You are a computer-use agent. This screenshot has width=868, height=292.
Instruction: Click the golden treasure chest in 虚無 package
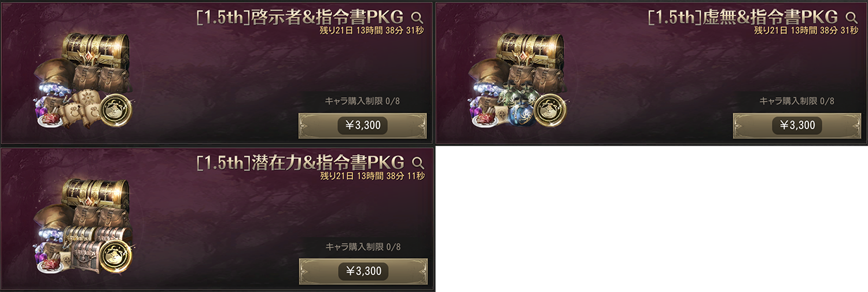pyautogui.click(x=530, y=48)
